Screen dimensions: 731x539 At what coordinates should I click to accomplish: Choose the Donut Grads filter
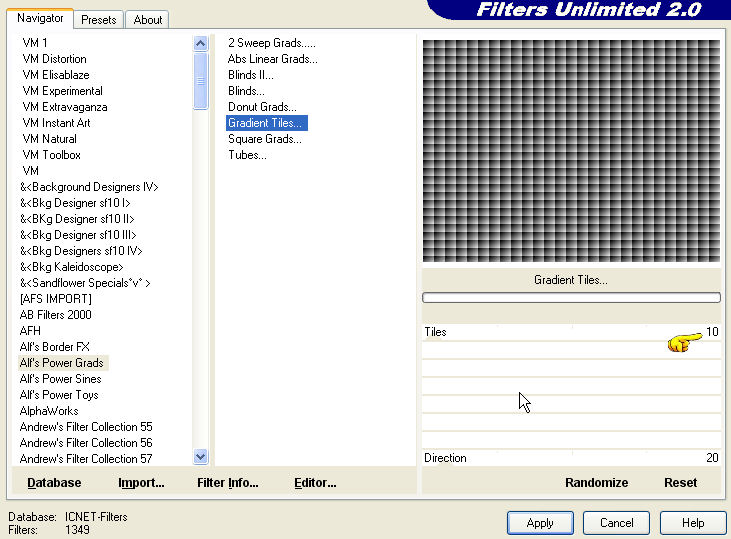pos(262,107)
